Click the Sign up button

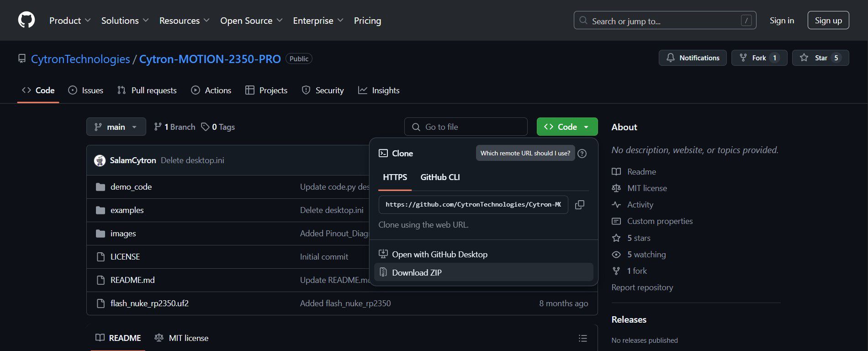828,21
